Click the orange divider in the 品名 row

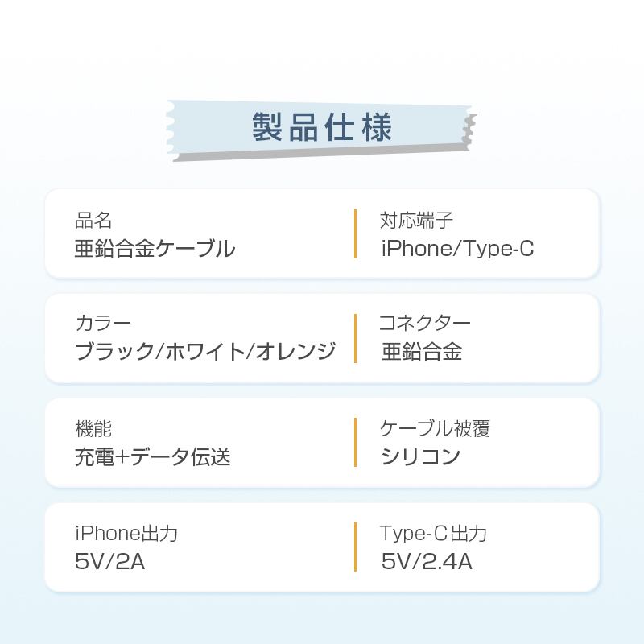coord(355,233)
